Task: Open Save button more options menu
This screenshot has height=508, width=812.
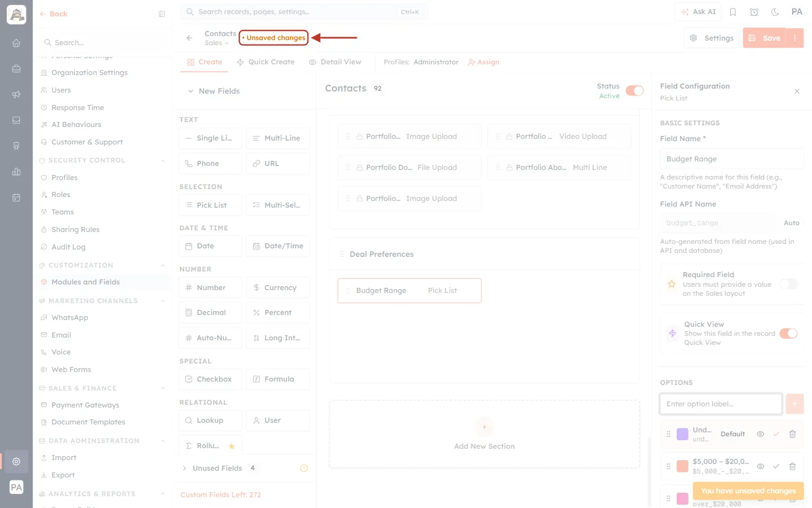Action: pos(795,38)
